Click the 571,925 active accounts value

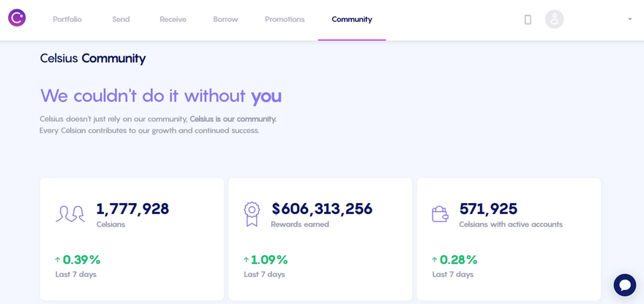(488, 209)
